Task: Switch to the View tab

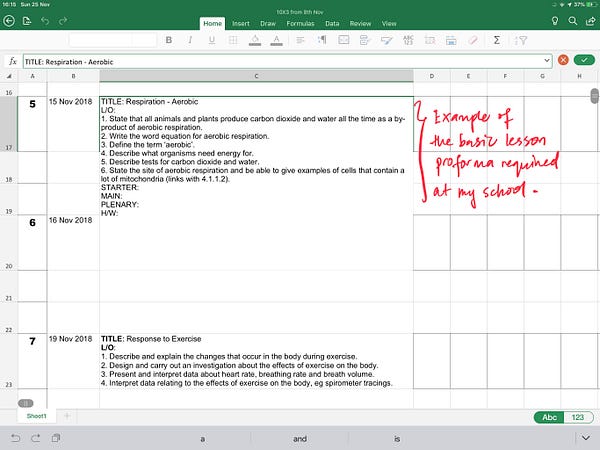Action: 389,23
